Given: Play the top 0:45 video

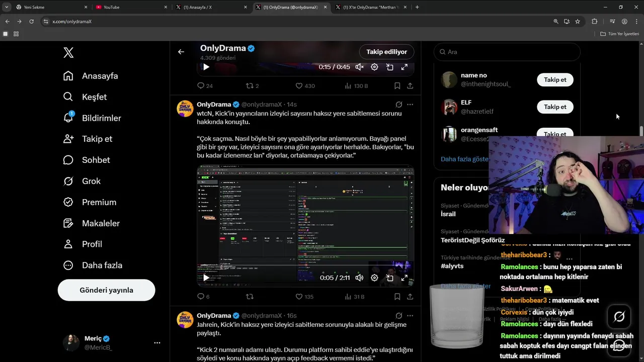Looking at the screenshot, I should 206,67.
